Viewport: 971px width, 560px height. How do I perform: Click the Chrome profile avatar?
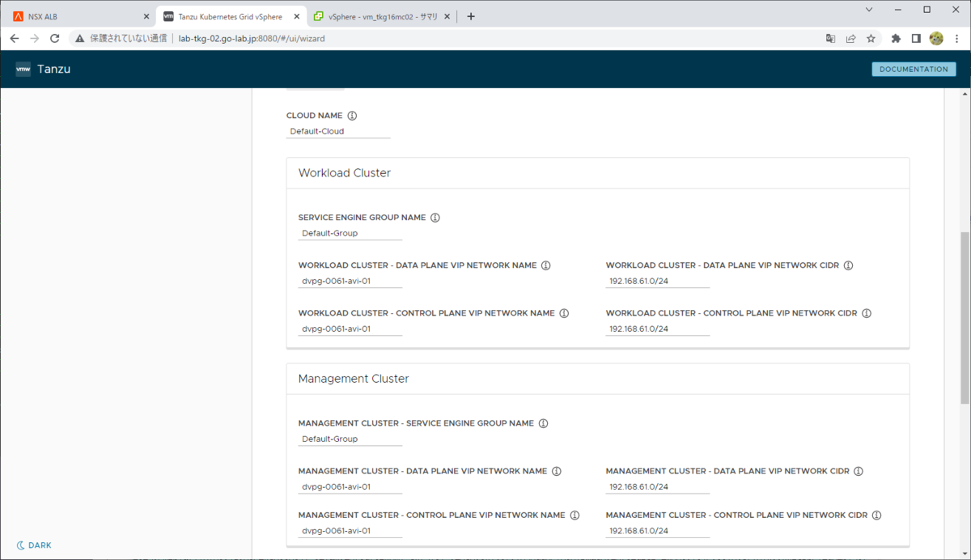coord(936,38)
